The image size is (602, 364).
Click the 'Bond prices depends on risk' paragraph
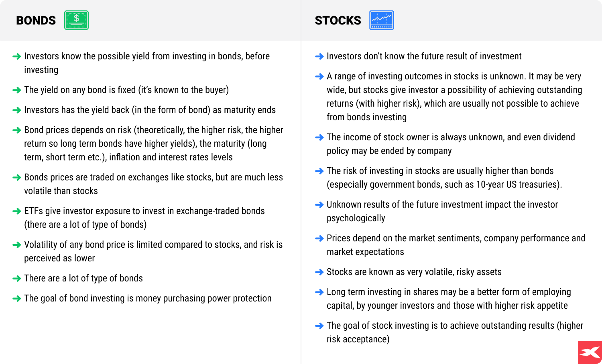[153, 144]
